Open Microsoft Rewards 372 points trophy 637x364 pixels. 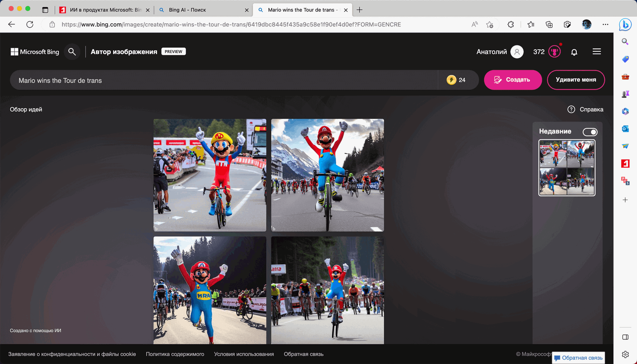[547, 52]
